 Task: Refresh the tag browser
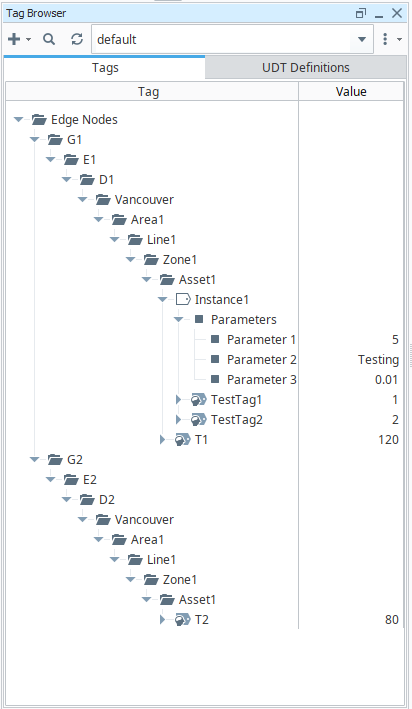[77, 39]
